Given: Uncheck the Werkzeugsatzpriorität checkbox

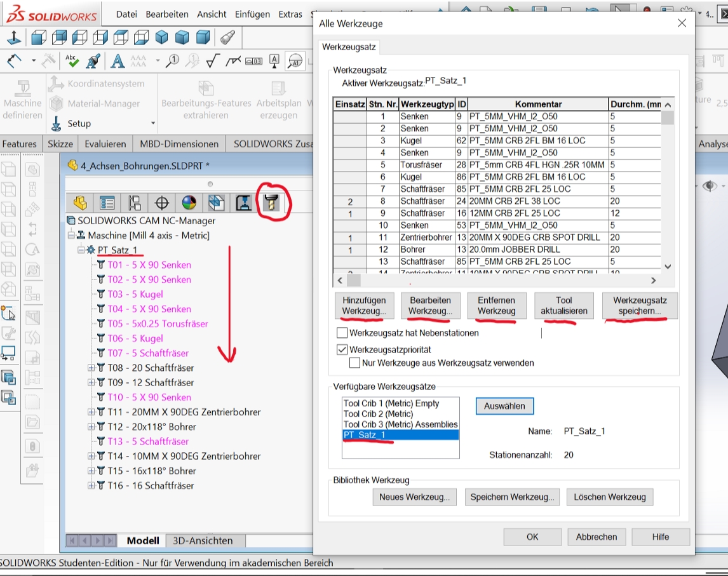Looking at the screenshot, I should click(x=342, y=350).
